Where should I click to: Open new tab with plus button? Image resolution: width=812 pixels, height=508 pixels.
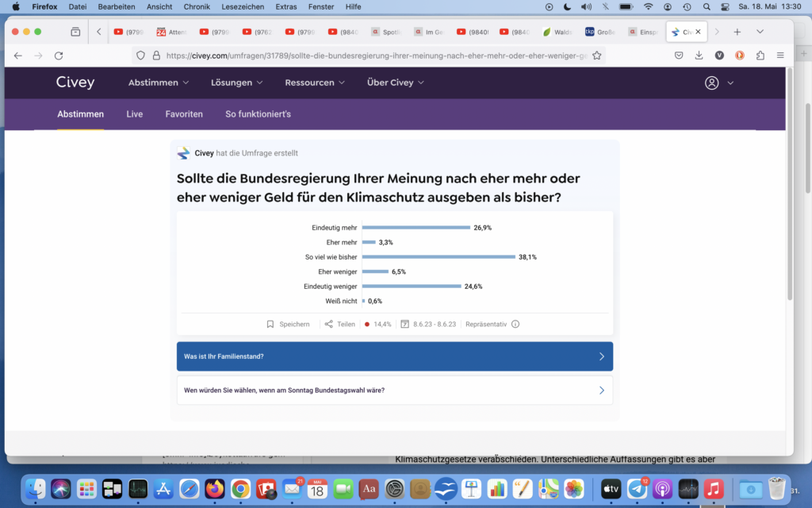pyautogui.click(x=737, y=32)
